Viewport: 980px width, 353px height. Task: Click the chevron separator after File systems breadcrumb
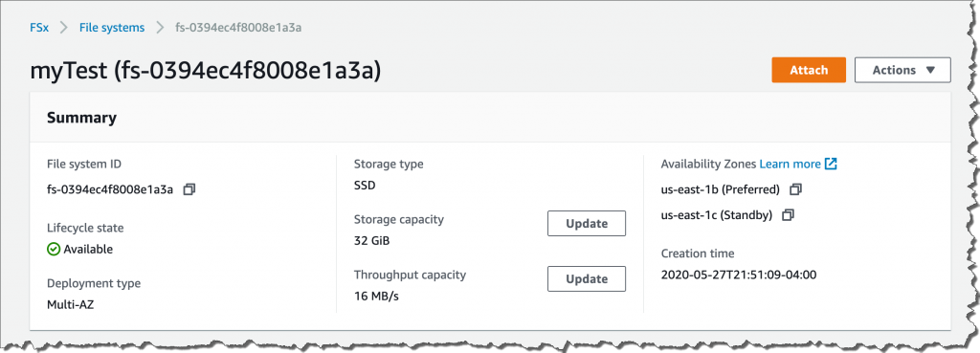160,28
